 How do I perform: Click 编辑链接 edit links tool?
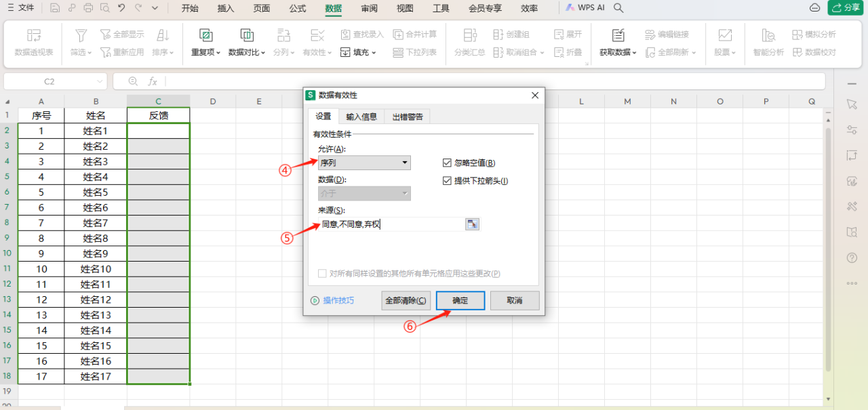[667, 34]
